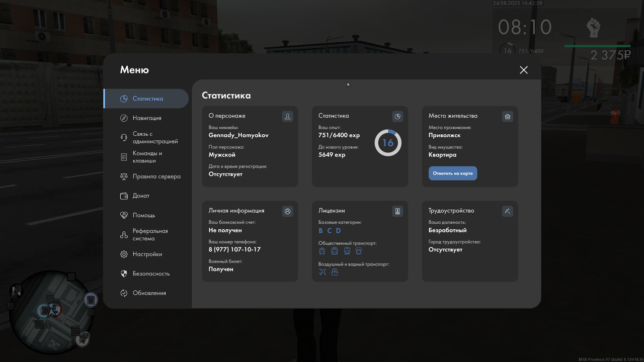Image resolution: width=644 pixels, height=362 pixels.
Task: Open the Настройки section
Action: [x=146, y=254]
